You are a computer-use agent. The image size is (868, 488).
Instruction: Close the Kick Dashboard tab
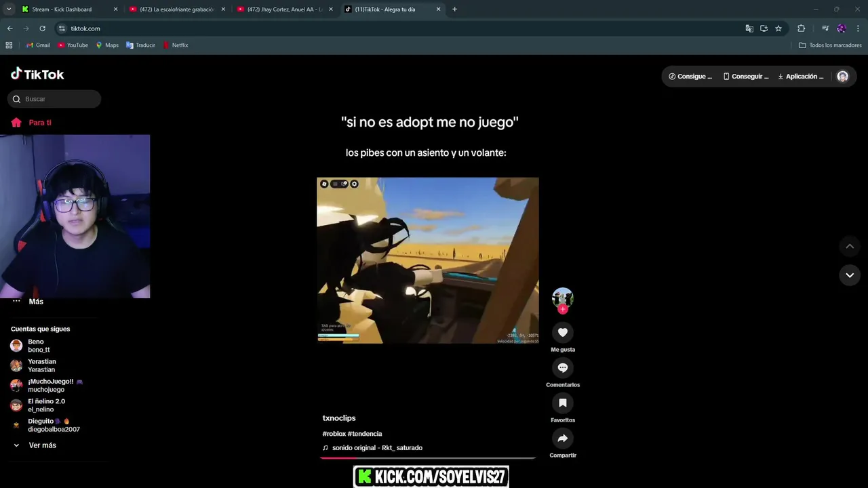pyautogui.click(x=115, y=9)
